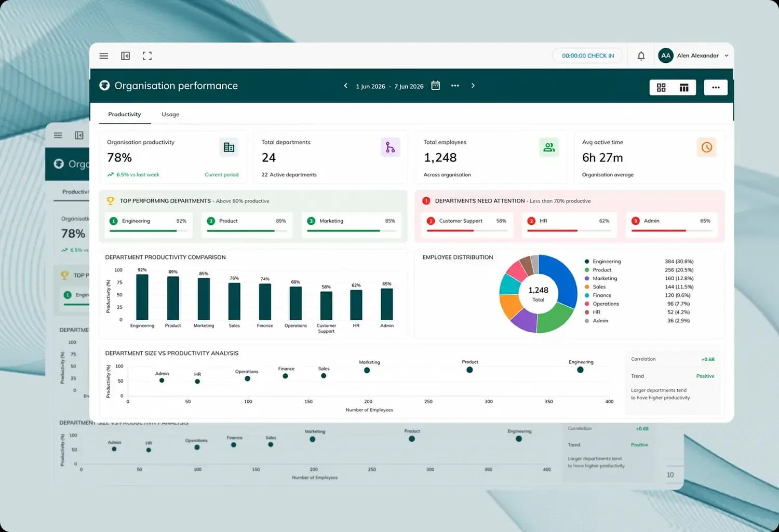Expand the Alen Alexandar user dropdown
The width and height of the screenshot is (779, 532).
pyautogui.click(x=727, y=56)
